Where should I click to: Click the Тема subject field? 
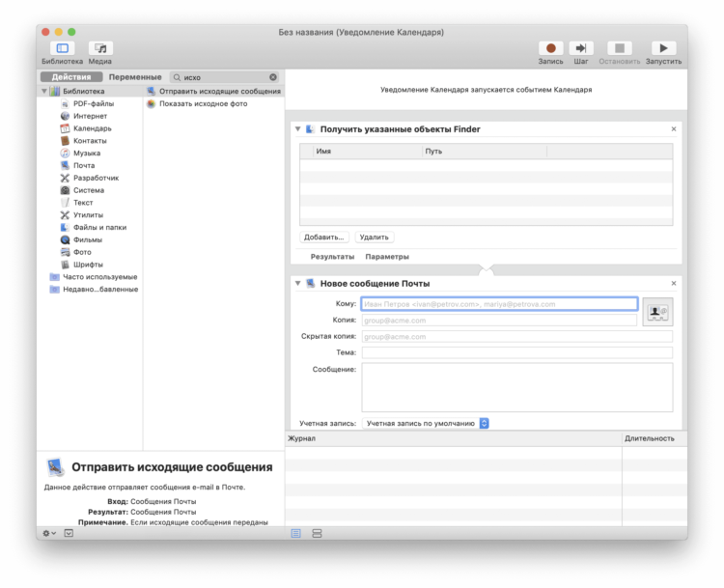pos(517,352)
